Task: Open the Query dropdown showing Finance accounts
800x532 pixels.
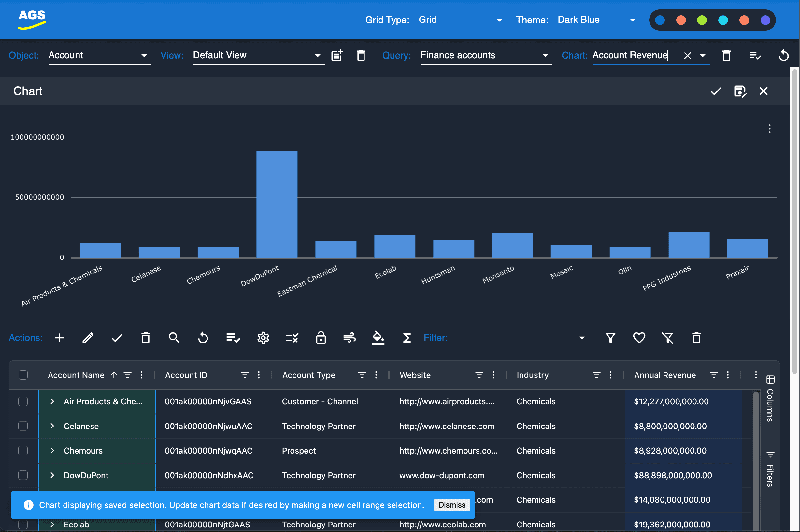Action: [485, 55]
